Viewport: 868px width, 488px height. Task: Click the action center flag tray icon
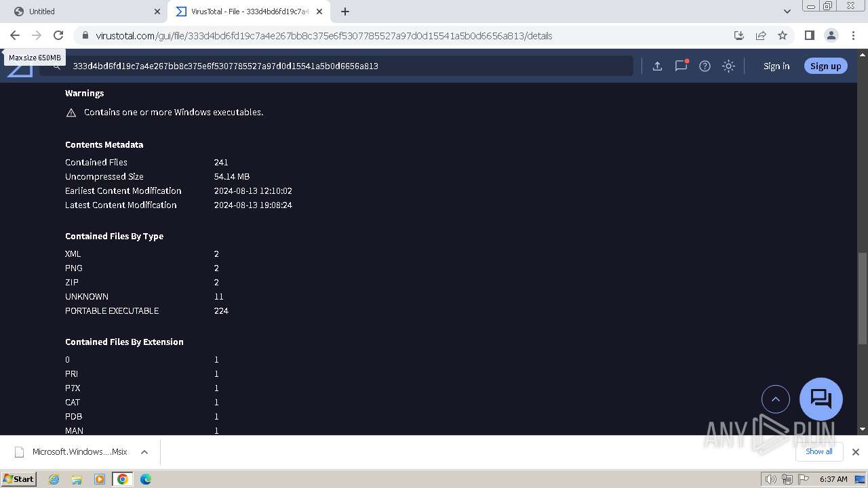tap(804, 479)
